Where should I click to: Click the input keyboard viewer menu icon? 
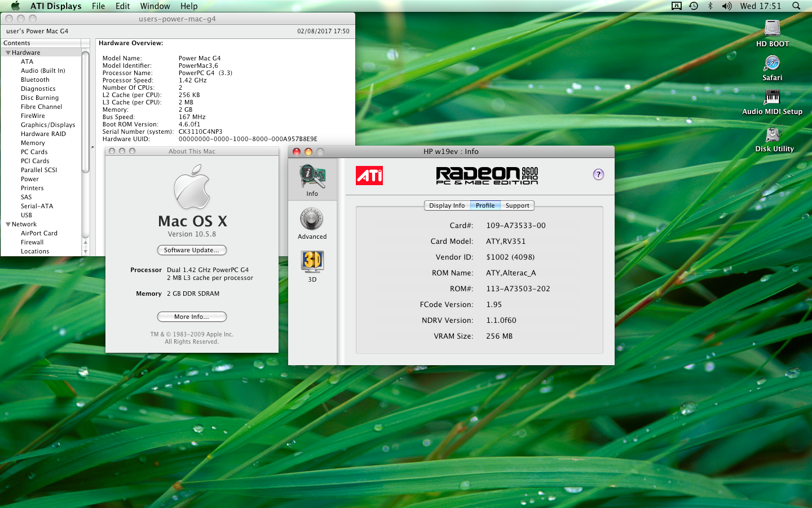[x=677, y=6]
